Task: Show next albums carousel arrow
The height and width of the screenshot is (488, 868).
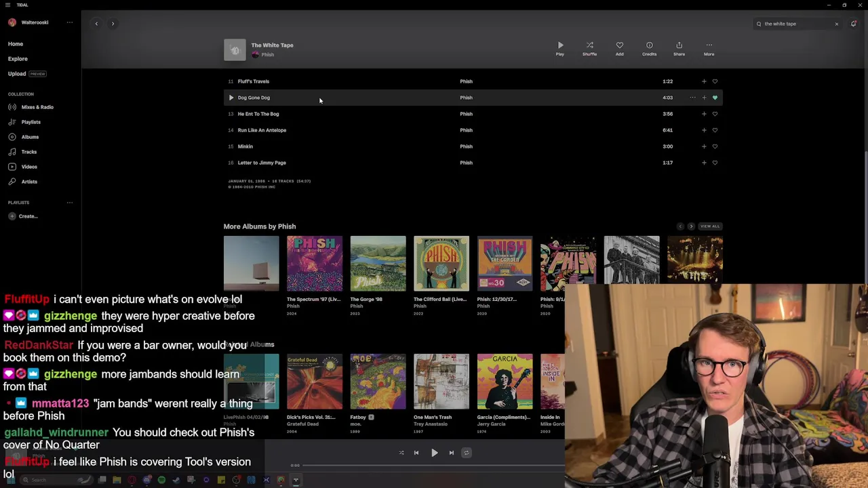Action: point(691,226)
